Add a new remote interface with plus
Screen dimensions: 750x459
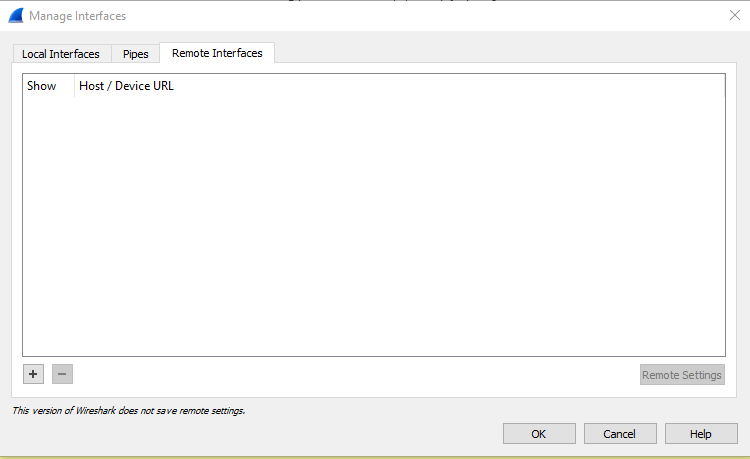tap(33, 374)
